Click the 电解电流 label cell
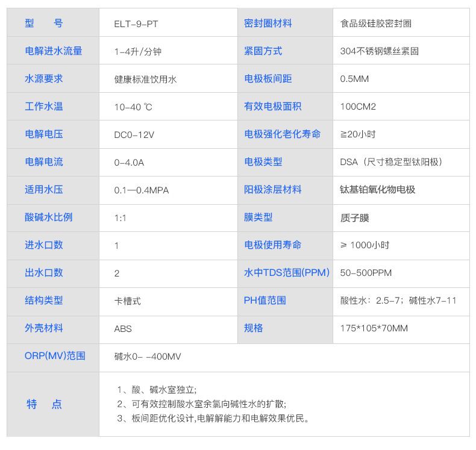This screenshot has height=450, width=476. tap(43, 162)
